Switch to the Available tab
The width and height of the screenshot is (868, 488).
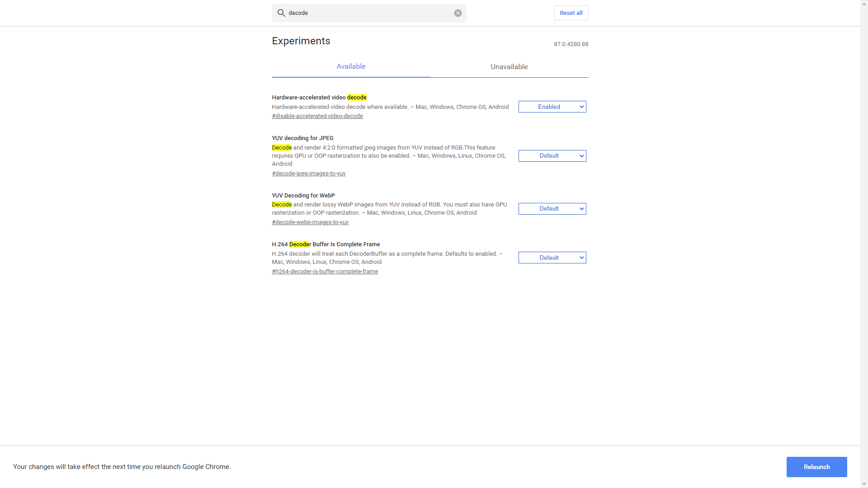pyautogui.click(x=351, y=66)
